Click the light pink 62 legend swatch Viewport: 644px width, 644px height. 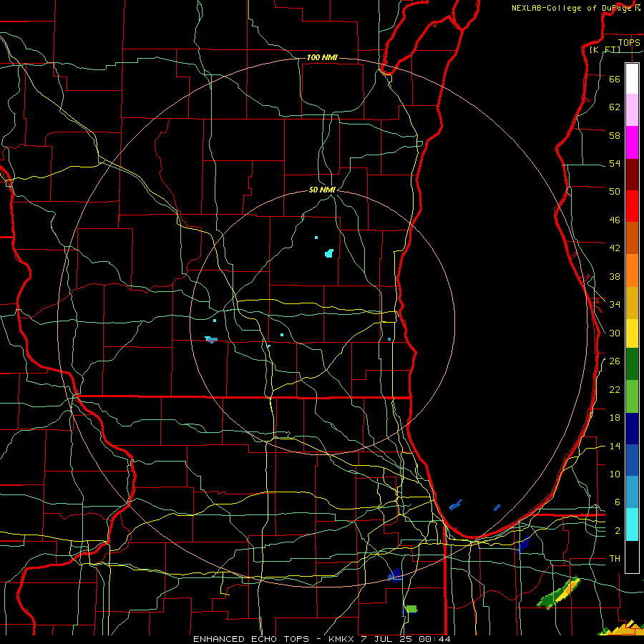(x=632, y=110)
